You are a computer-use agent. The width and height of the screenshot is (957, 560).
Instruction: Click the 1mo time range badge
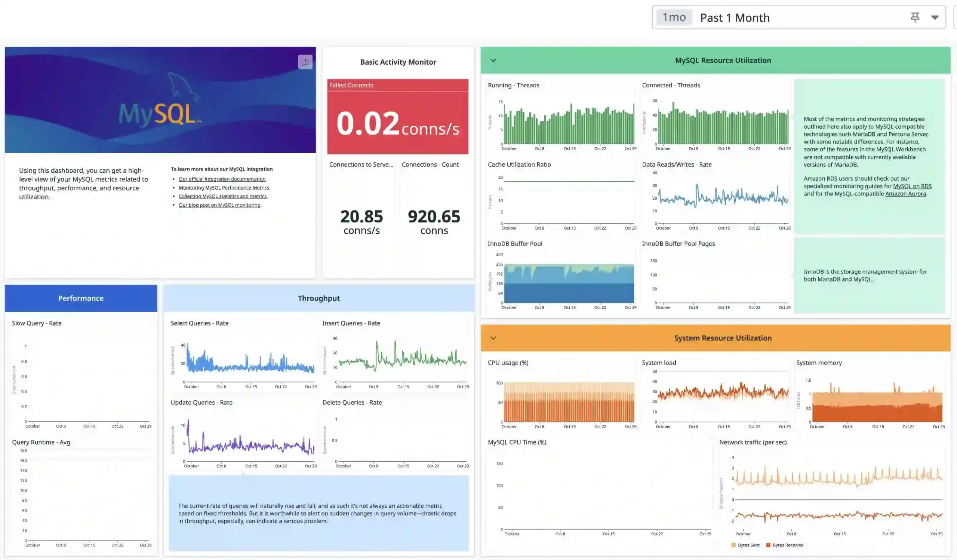click(674, 18)
